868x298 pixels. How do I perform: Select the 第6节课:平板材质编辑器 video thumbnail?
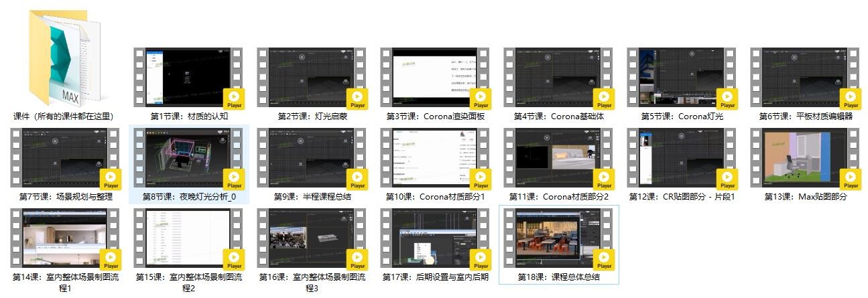click(805, 78)
